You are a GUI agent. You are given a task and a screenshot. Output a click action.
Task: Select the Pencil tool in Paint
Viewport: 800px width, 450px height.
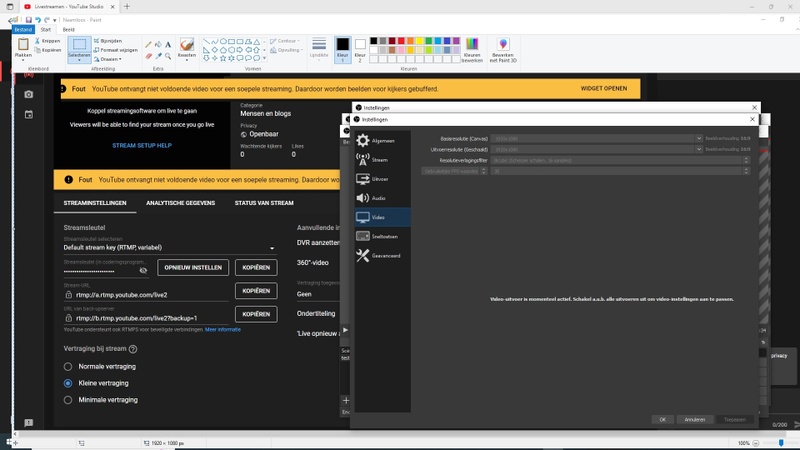tap(148, 45)
